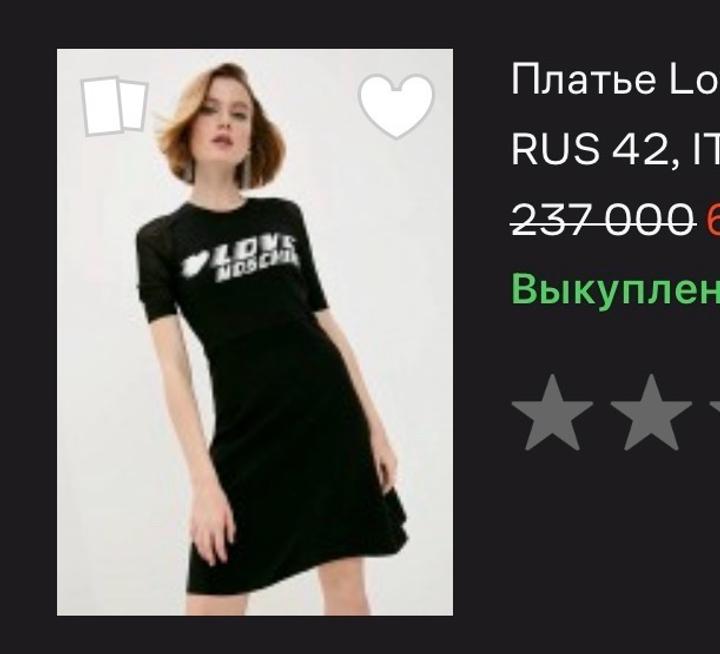Image resolution: width=720 pixels, height=654 pixels.
Task: Add the dress to favorites with heart icon
Action: [396, 106]
